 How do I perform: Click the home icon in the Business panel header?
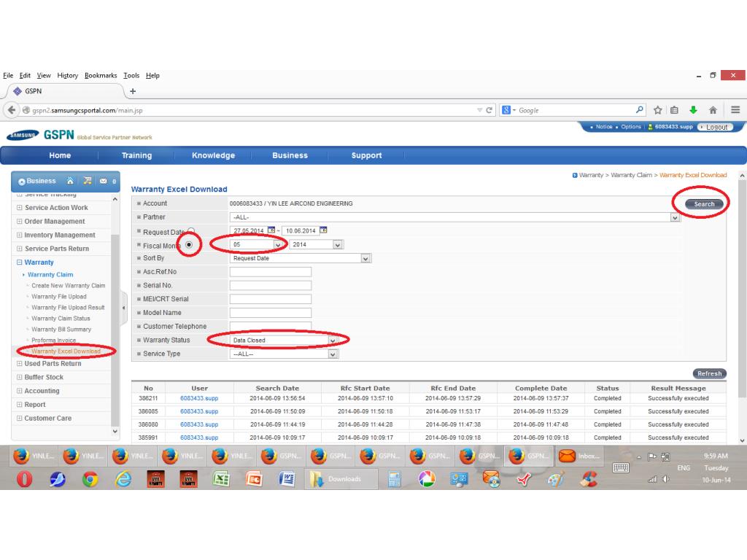point(71,181)
